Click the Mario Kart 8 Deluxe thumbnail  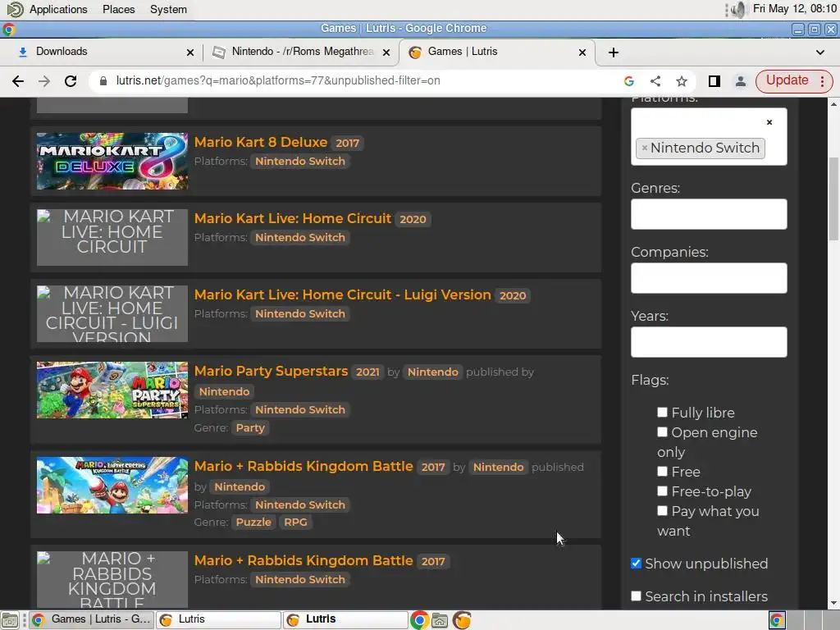tap(112, 162)
